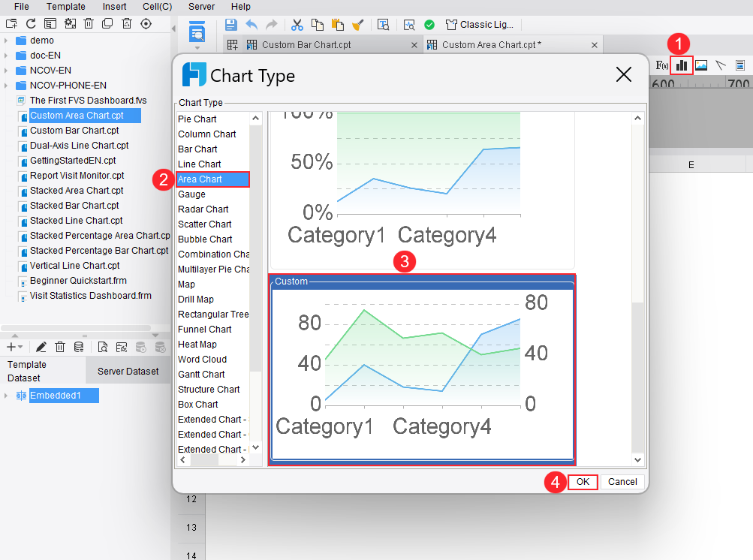This screenshot has height=560, width=753.
Task: Expand the NCOV-PHONE-EN folder
Action: tap(6, 85)
